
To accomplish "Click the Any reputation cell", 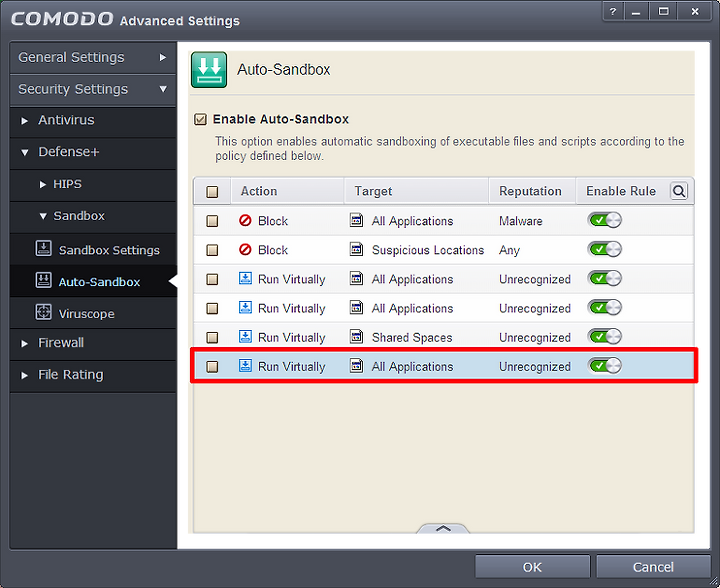I will coord(509,251).
